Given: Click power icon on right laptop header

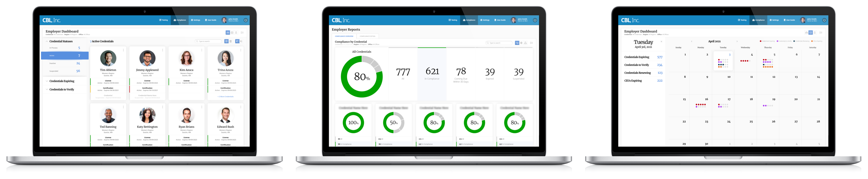Looking at the screenshot, I should (x=824, y=20).
